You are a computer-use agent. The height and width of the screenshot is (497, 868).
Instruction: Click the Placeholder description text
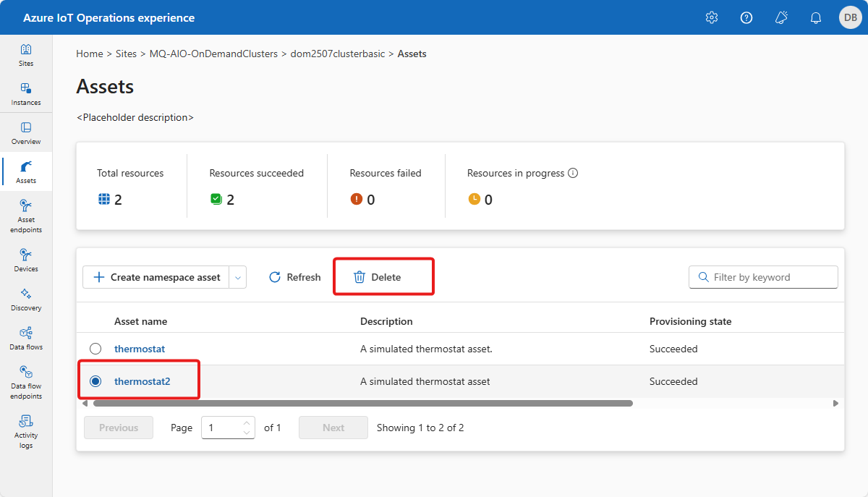click(x=135, y=117)
